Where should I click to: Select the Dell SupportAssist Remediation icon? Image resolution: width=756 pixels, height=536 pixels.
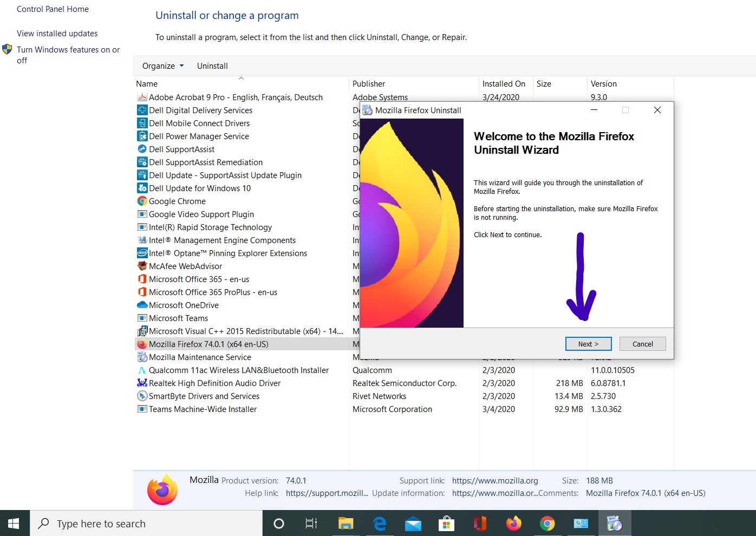[x=142, y=162]
